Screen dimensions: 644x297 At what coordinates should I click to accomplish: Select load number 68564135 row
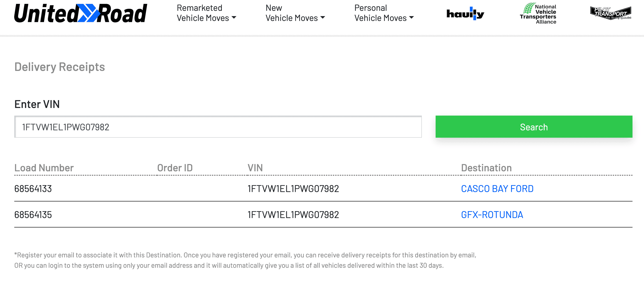33,215
